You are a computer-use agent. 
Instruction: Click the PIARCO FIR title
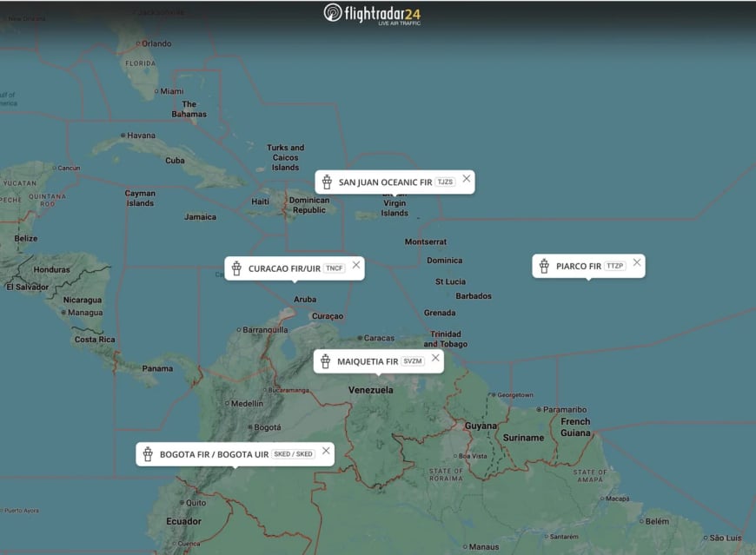click(579, 266)
